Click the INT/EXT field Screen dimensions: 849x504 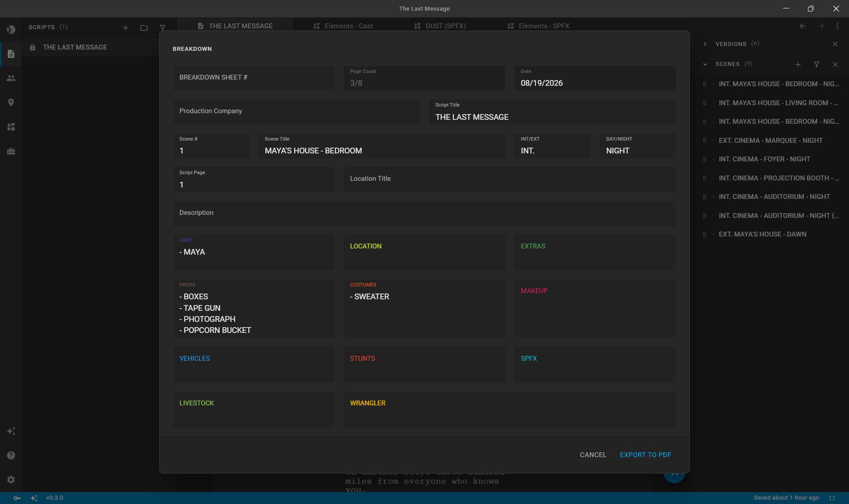pos(552,145)
